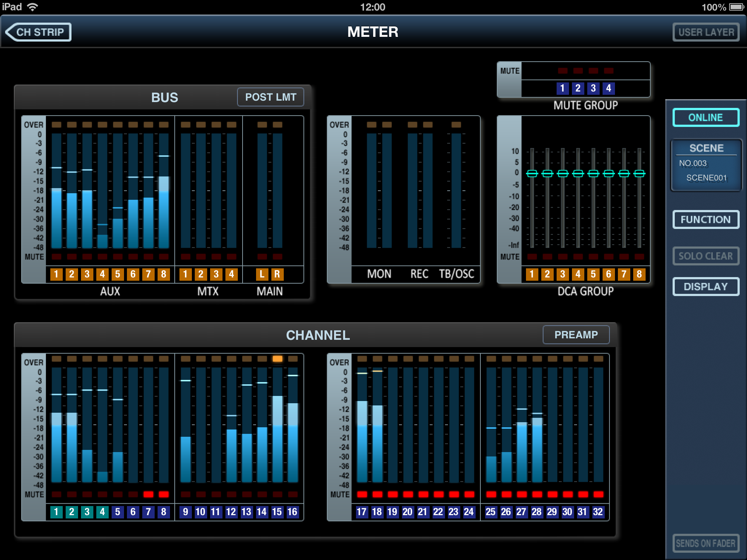
Task: Tap the MAIN L channel label
Action: (262, 274)
